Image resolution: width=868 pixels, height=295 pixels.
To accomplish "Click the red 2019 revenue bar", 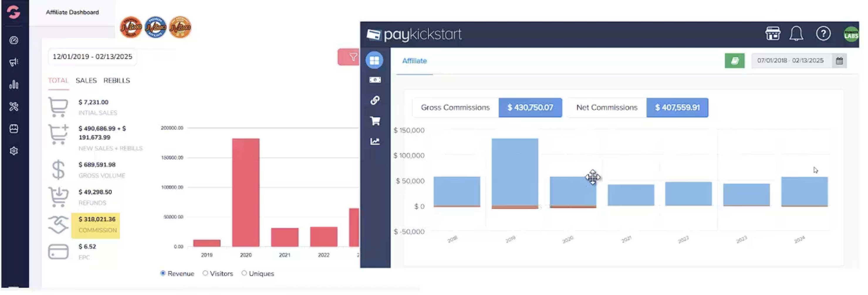I will [207, 243].
